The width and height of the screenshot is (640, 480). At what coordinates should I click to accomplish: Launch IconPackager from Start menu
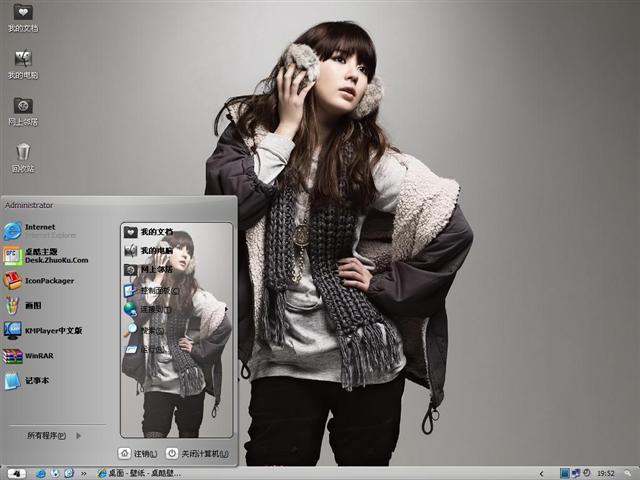pyautogui.click(x=39, y=281)
